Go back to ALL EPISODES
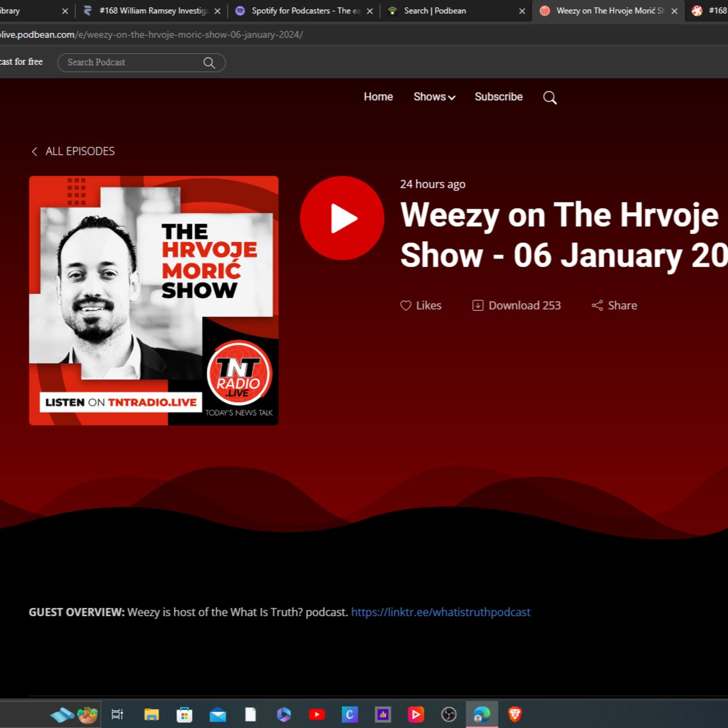The width and height of the screenshot is (728, 728). pos(73,151)
